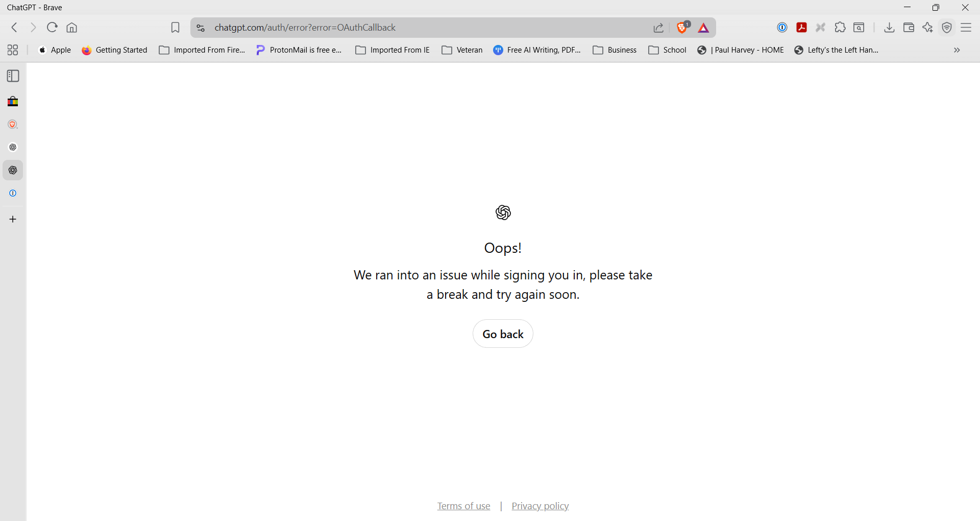Expand hidden bookmarks with double chevron

[957, 50]
